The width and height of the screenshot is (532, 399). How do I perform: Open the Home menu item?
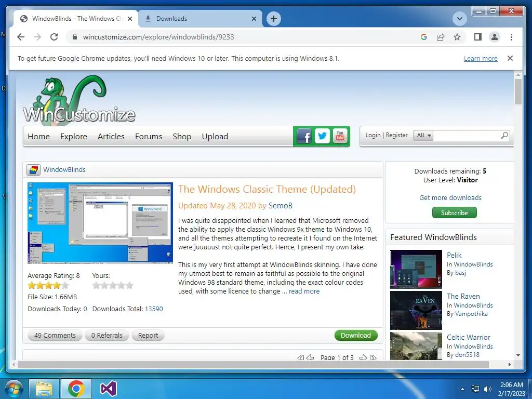tap(38, 137)
